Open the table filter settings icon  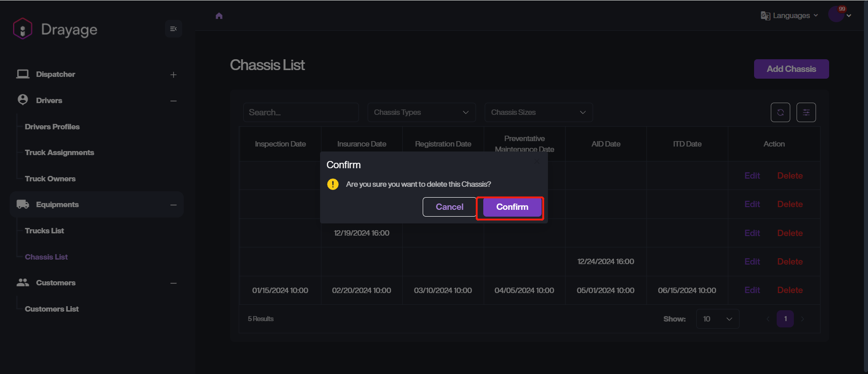pyautogui.click(x=806, y=113)
